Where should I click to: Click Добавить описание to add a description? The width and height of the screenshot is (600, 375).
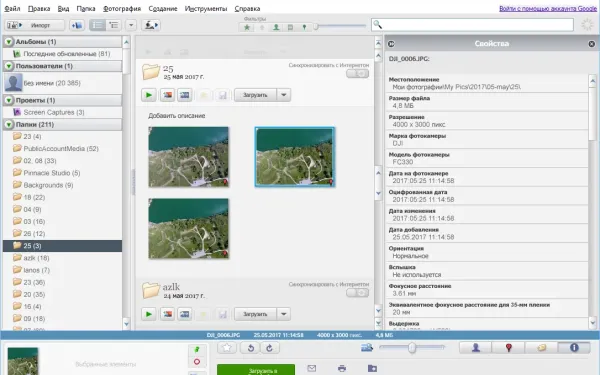click(x=177, y=116)
